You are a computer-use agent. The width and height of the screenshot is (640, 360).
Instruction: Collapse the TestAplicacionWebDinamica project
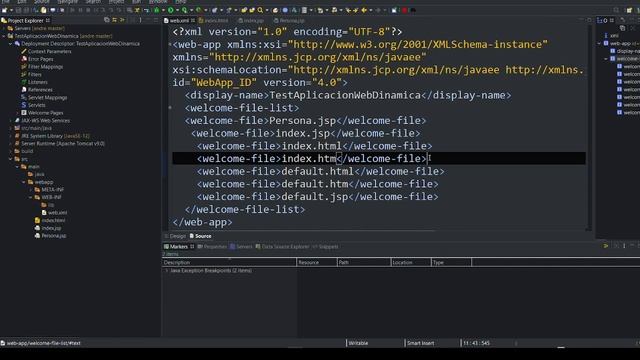click(x=4, y=36)
